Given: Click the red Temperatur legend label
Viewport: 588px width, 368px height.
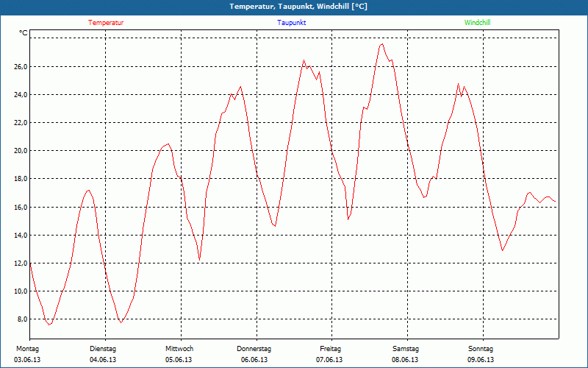Looking at the screenshot, I should point(106,23).
